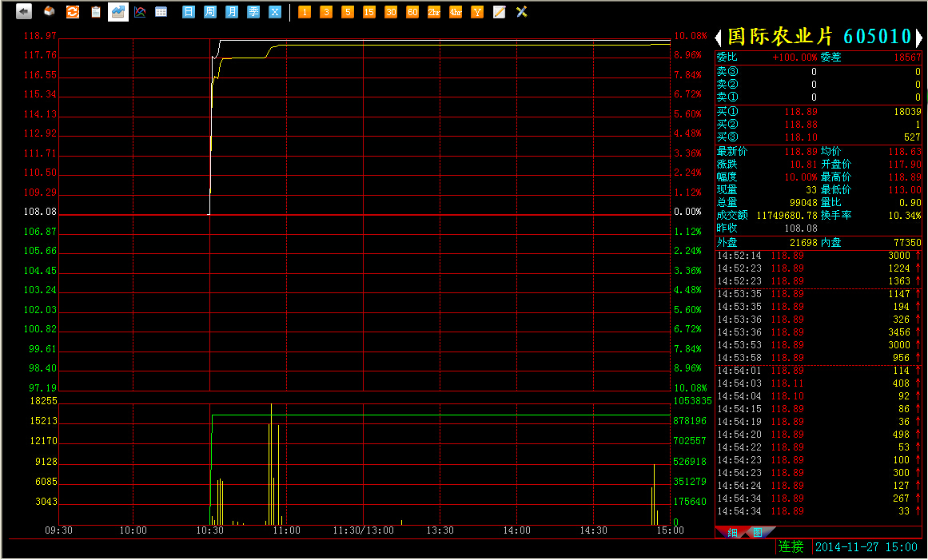
Task: Open the notepad edit icon
Action: pyautogui.click(x=500, y=12)
